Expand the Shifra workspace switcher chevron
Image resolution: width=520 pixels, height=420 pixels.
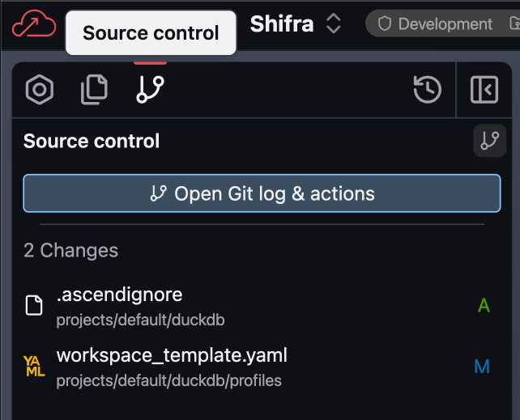point(333,24)
